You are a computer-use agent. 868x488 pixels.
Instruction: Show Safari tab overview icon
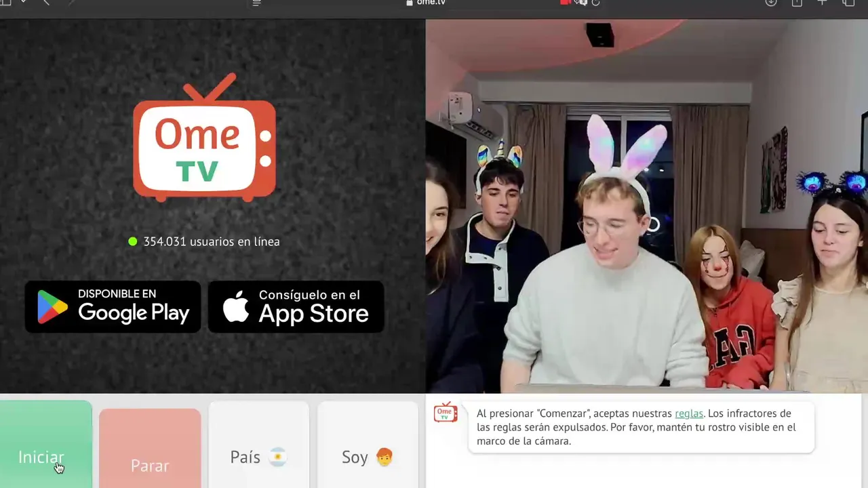[848, 3]
